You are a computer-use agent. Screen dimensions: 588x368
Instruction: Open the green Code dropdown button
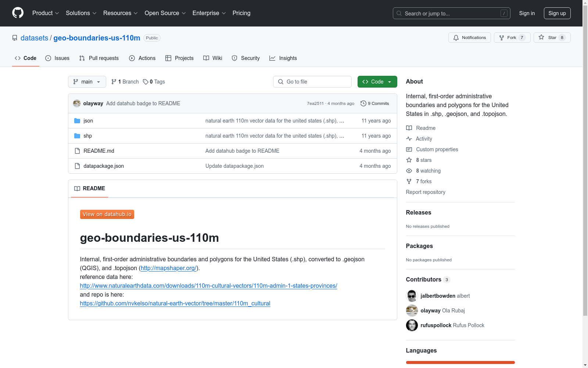pos(377,82)
